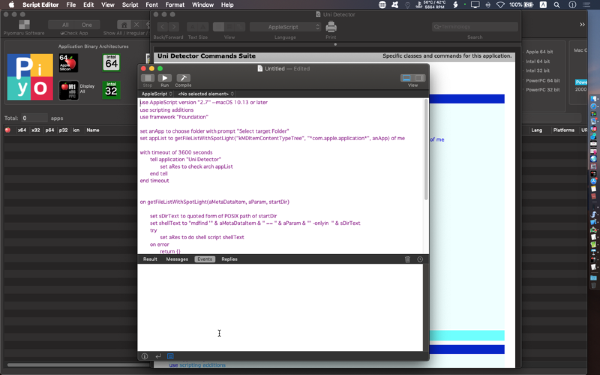Viewport: 600px width, 375px height.
Task: Switch to the Replies tab
Action: coord(229,259)
